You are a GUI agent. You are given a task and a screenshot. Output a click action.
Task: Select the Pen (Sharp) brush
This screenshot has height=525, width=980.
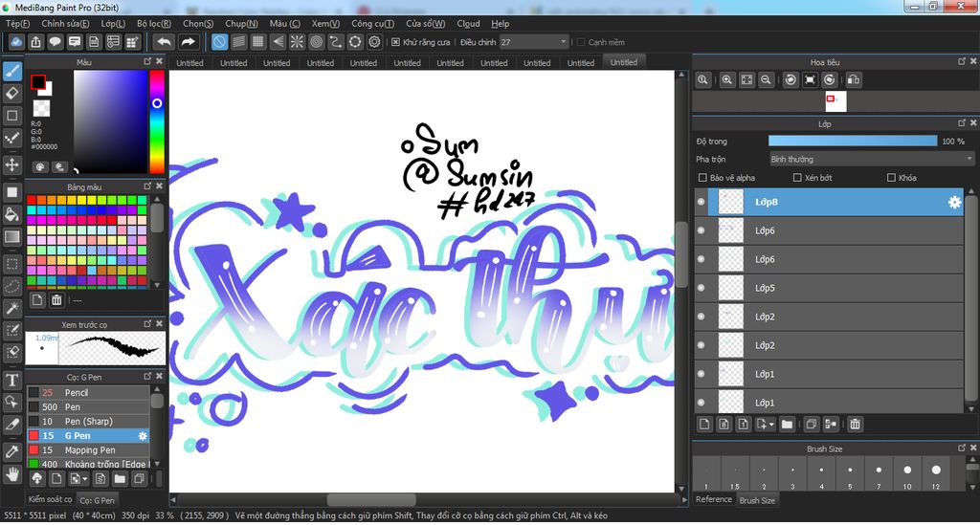[88, 422]
